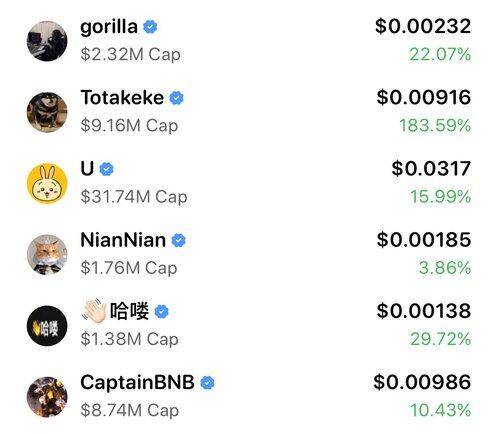Tap the NianNian price $0.00185
Viewport: 500px width, 434px height.
[424, 240]
